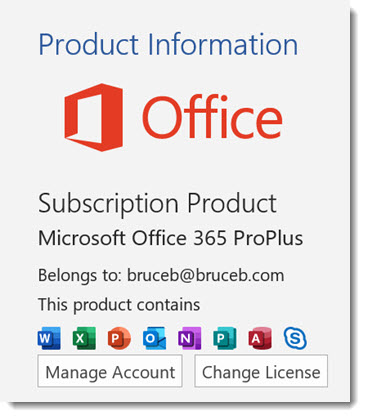Select the word ProPlus in product name
365x417 pixels.
tap(268, 238)
